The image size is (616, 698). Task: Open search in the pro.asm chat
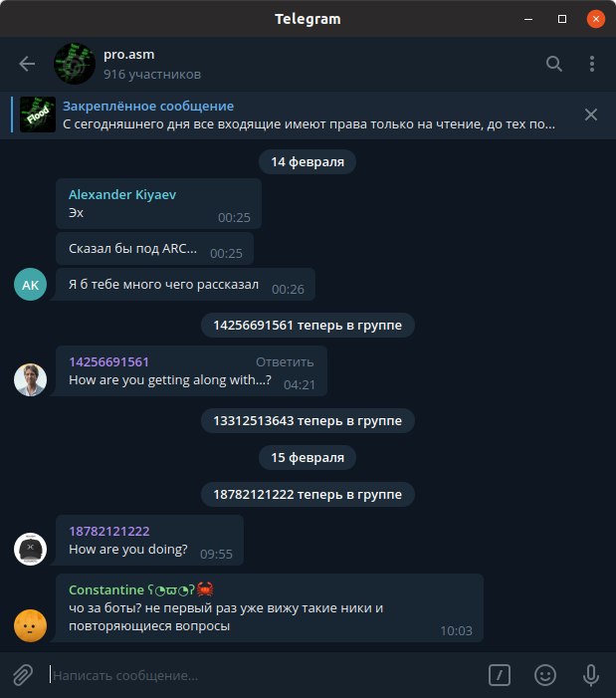(553, 64)
